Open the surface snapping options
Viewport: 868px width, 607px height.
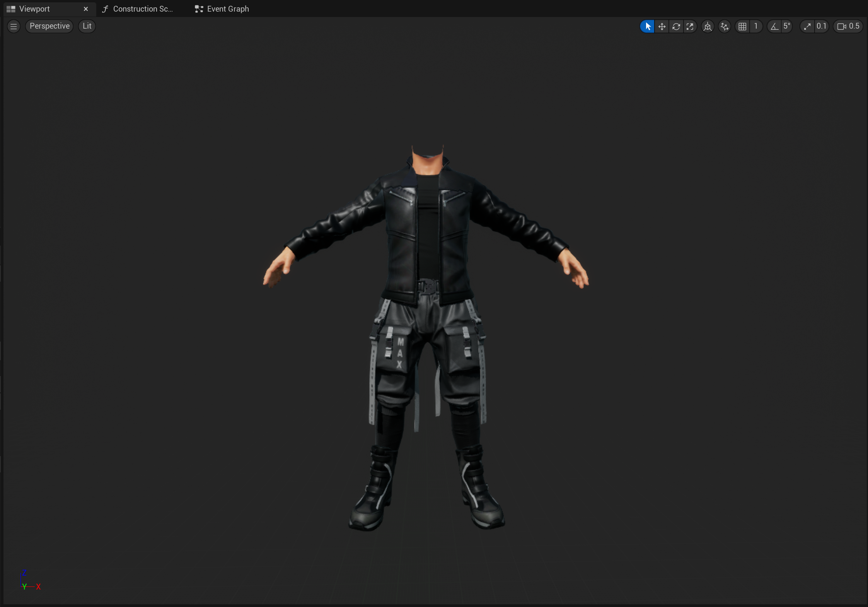725,26
